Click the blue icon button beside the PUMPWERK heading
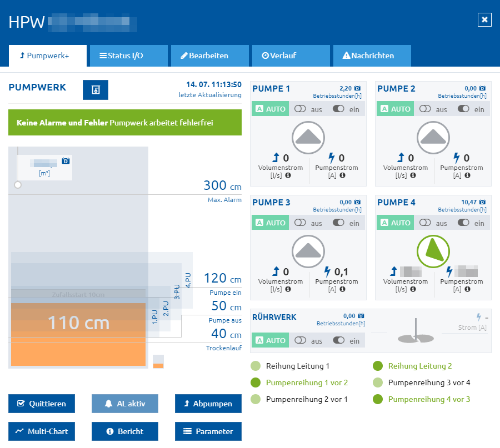The image size is (500, 448). 96,90
